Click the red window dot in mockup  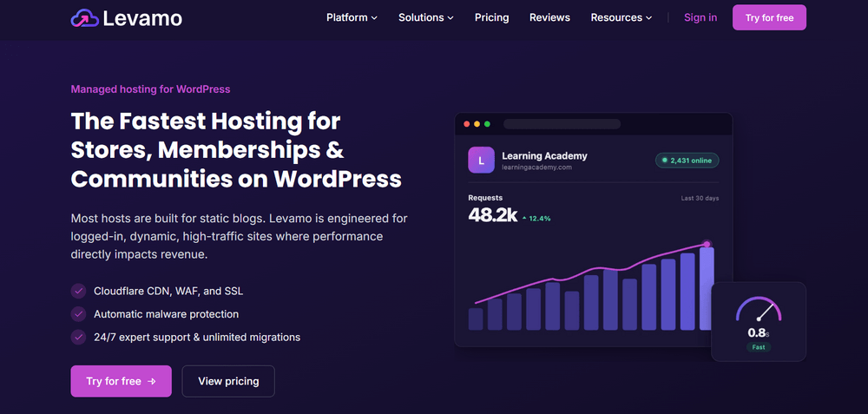467,124
